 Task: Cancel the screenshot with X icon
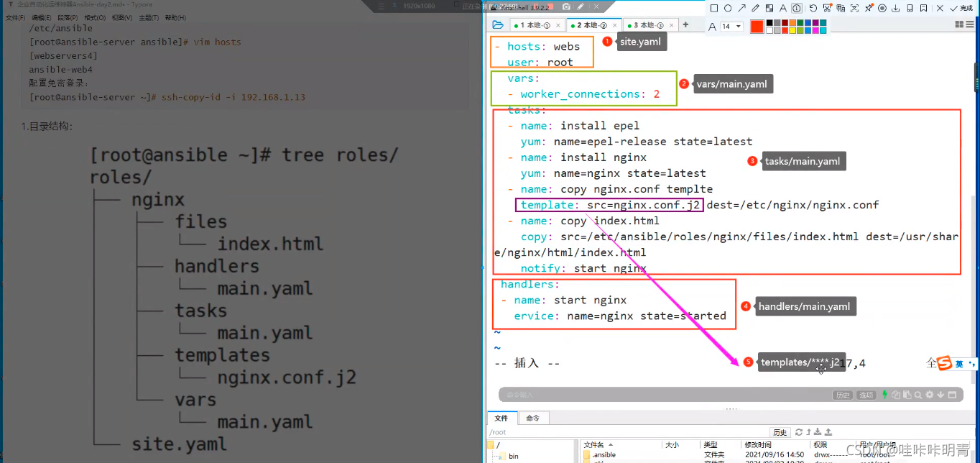(x=940, y=9)
